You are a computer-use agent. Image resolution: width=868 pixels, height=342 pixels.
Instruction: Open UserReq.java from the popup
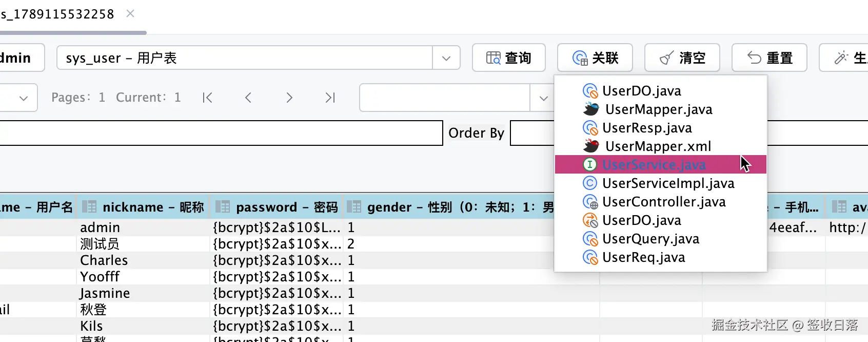(x=661, y=257)
